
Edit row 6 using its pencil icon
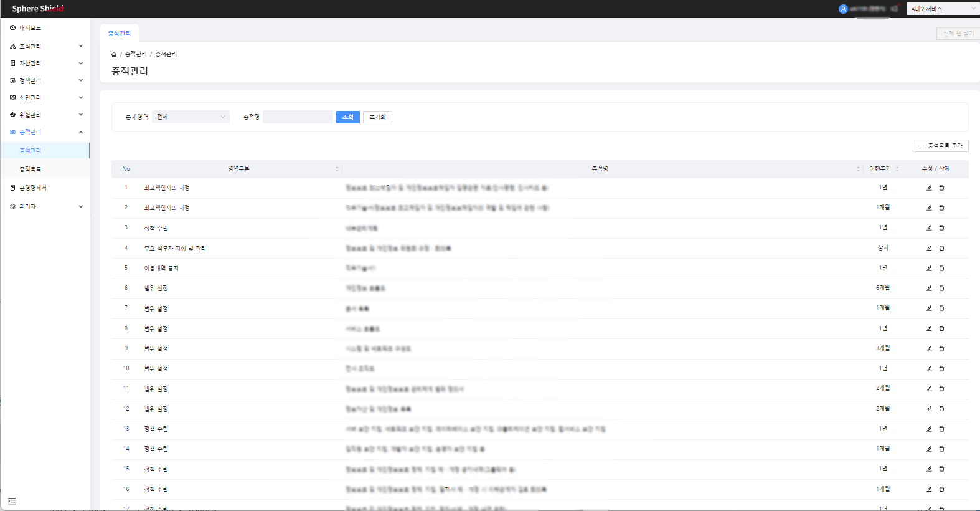pos(929,289)
